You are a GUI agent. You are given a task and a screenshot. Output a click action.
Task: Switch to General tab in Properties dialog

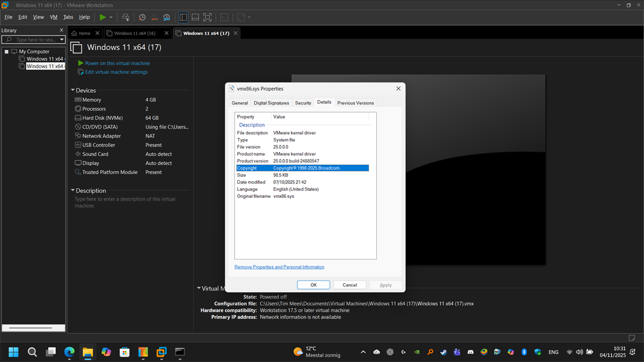pos(240,103)
